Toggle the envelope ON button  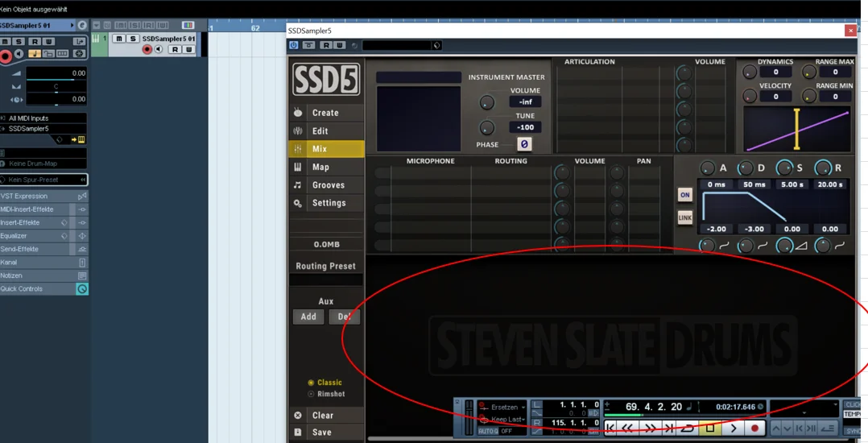click(x=684, y=195)
